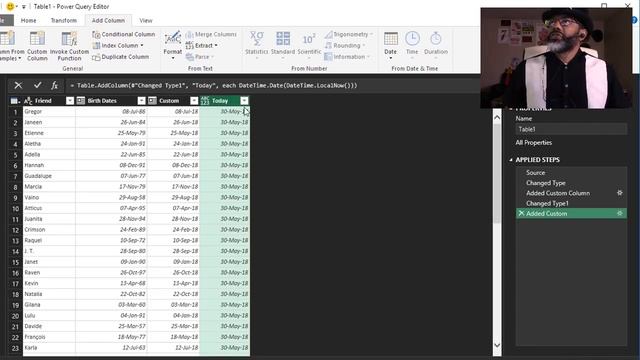The width and height of the screenshot is (640, 360).
Task: Confirm the formula with the checkmark icon
Action: [38, 85]
